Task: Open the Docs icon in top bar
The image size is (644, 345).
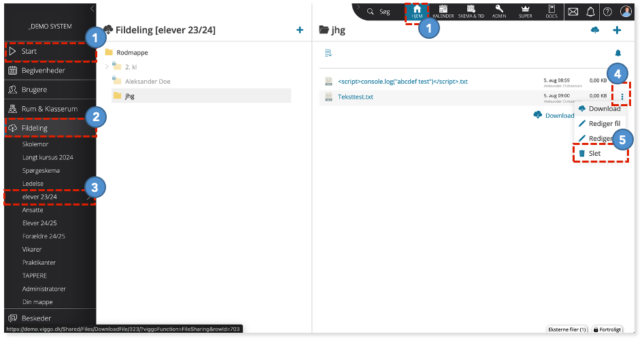Action: click(552, 12)
